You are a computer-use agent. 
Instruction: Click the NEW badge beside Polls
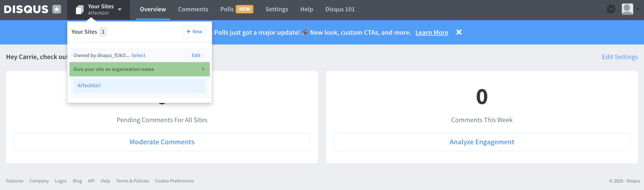click(x=245, y=9)
